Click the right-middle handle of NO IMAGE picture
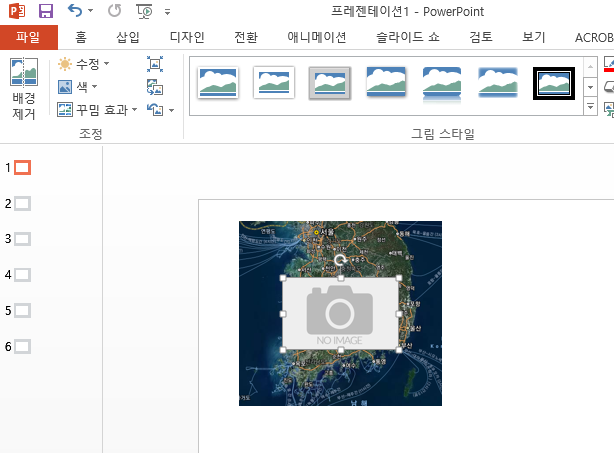Screen dimensions: 614x453 click(x=399, y=314)
